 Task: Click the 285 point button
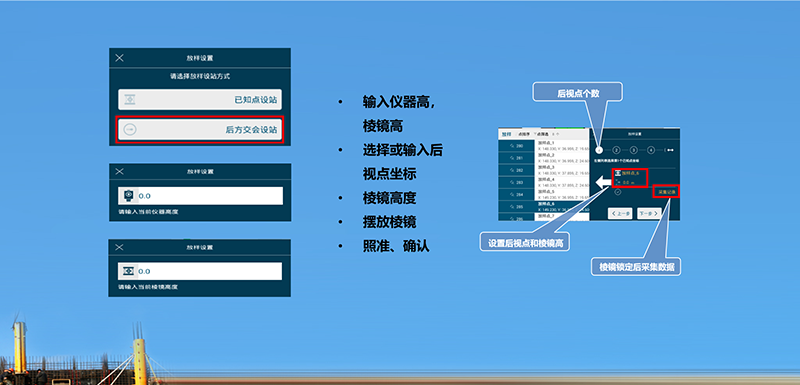click(516, 207)
